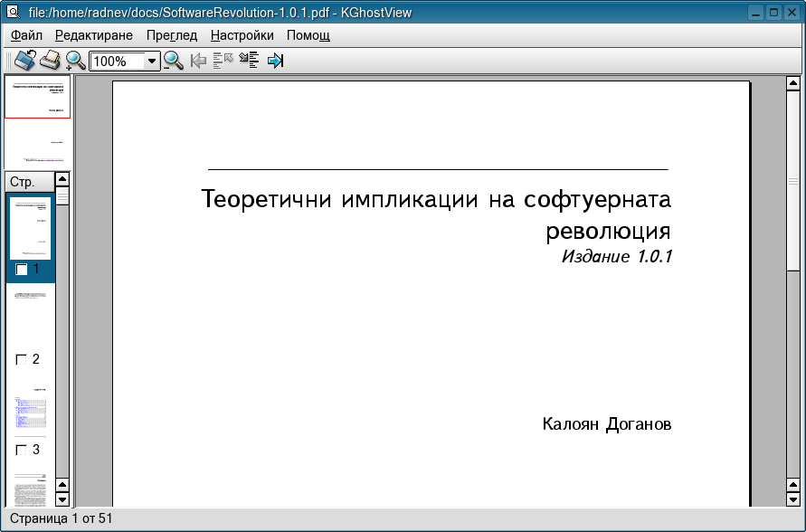Click the reload document icon in toolbar
The image size is (806, 532).
click(x=24, y=61)
